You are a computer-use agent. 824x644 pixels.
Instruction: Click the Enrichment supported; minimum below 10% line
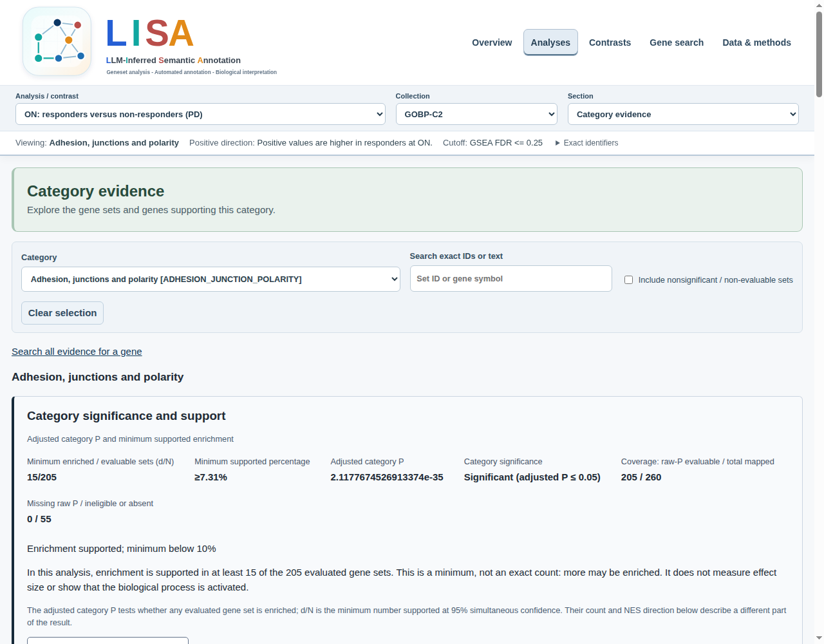coord(122,549)
